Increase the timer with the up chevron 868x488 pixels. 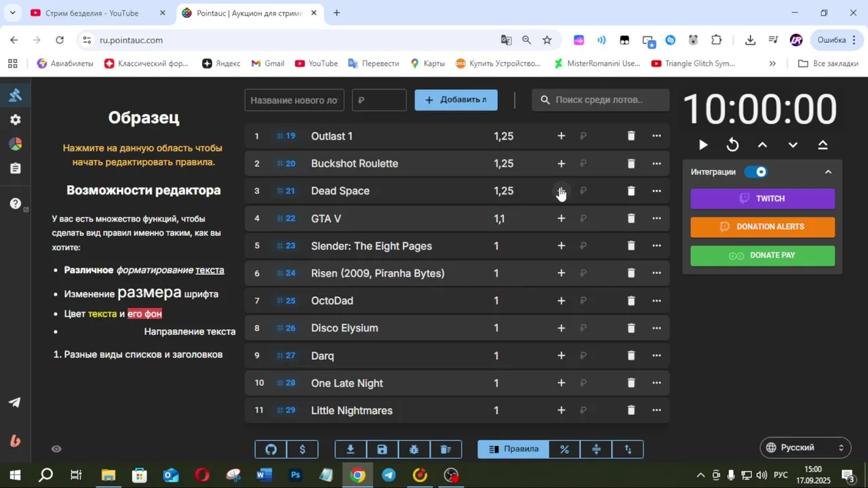(762, 144)
